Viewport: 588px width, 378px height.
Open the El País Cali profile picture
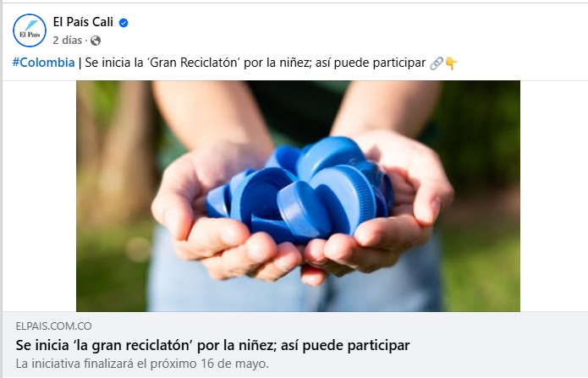click(30, 30)
